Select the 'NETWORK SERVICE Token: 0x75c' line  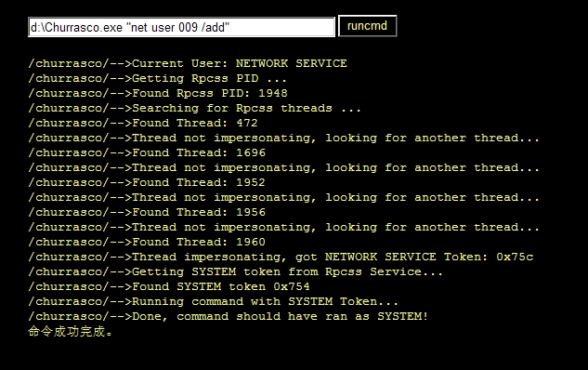(x=281, y=258)
